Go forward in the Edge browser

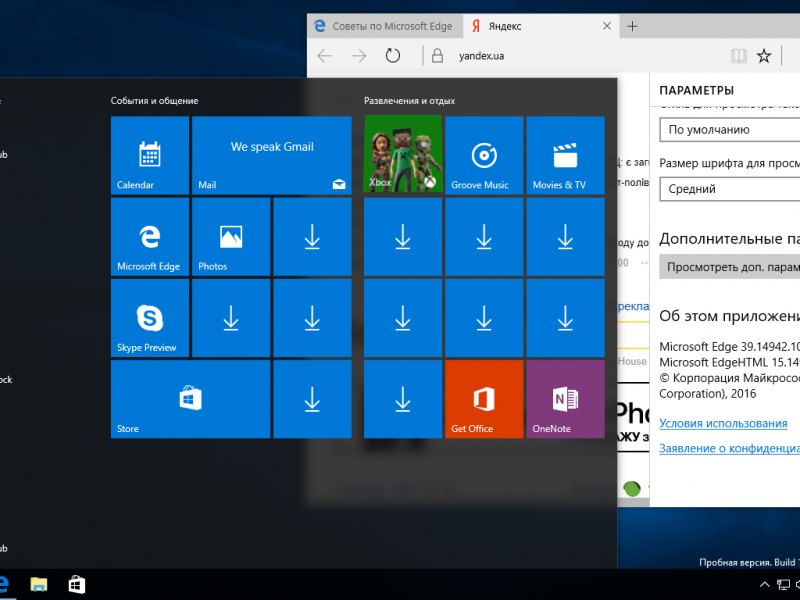point(359,56)
